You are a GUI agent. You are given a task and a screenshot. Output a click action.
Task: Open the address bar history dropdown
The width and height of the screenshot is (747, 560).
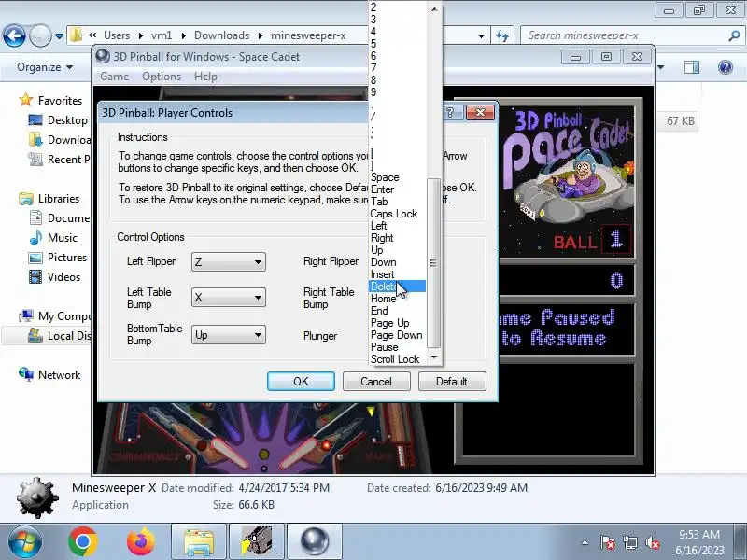481,35
